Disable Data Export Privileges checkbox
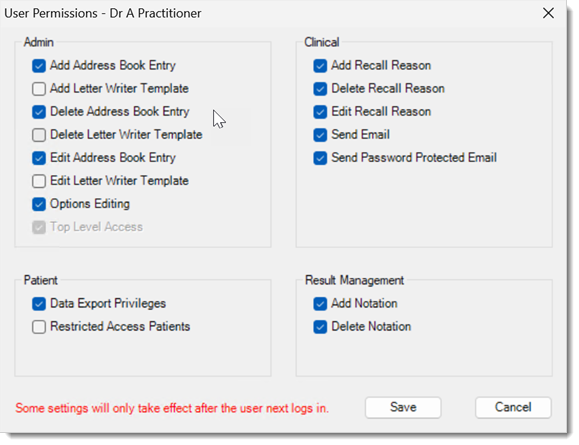 coord(39,304)
